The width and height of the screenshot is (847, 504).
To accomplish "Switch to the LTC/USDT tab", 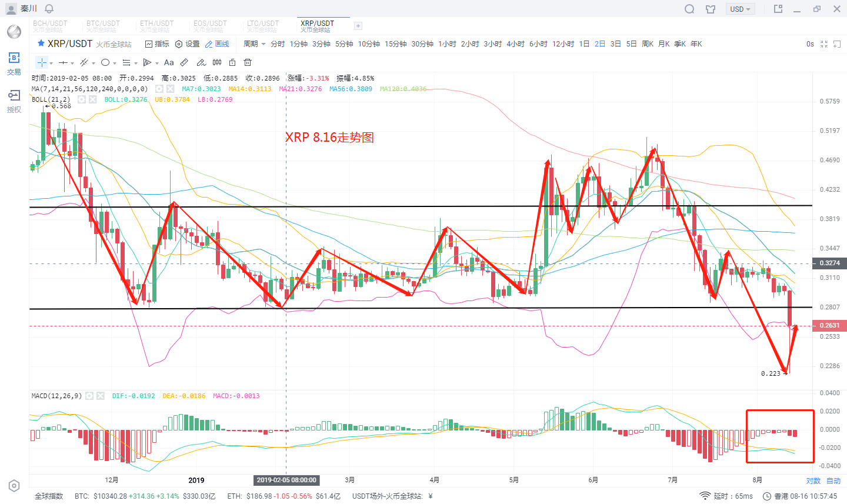I will (x=263, y=26).
